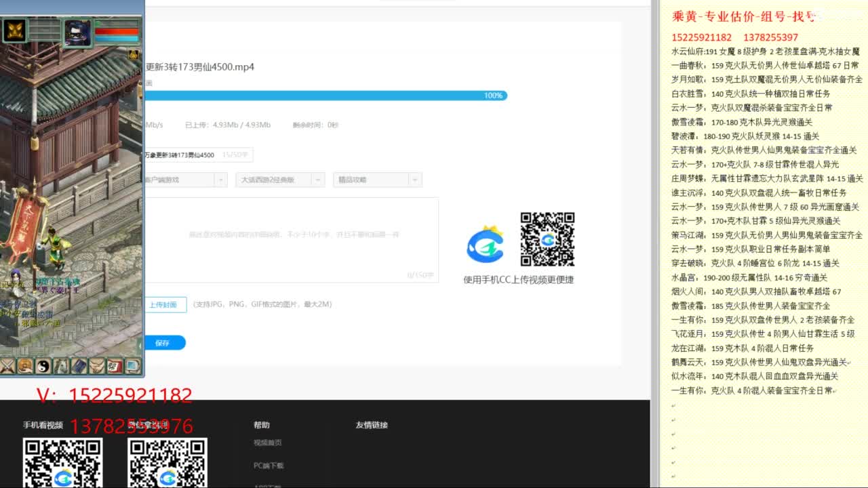Click the 策马江湖 line in document
This screenshot has height=488, width=868.
767,235
